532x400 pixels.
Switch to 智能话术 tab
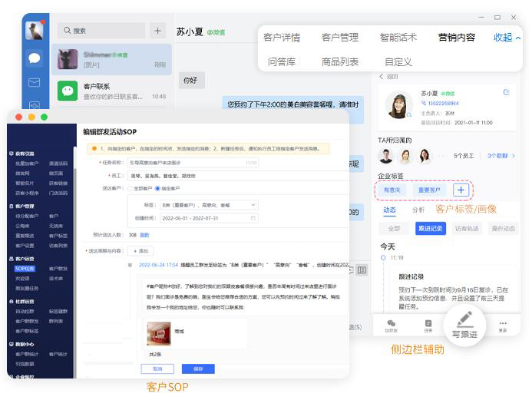point(398,38)
